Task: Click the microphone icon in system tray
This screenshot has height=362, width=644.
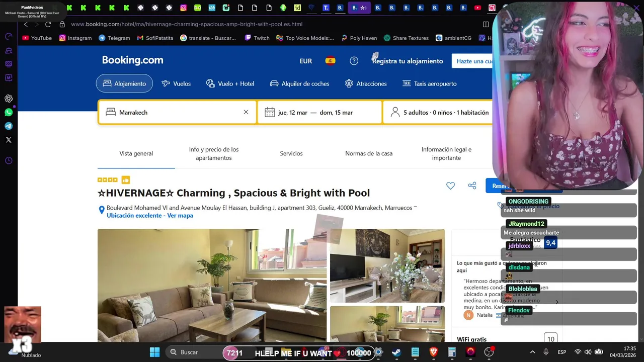Action: [546, 352]
